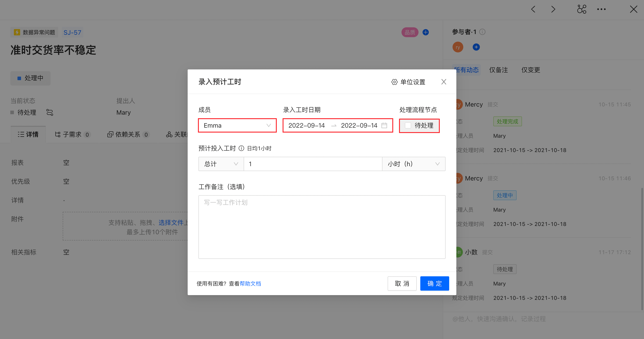Click the info icon next to 预计投入工时

click(241, 148)
